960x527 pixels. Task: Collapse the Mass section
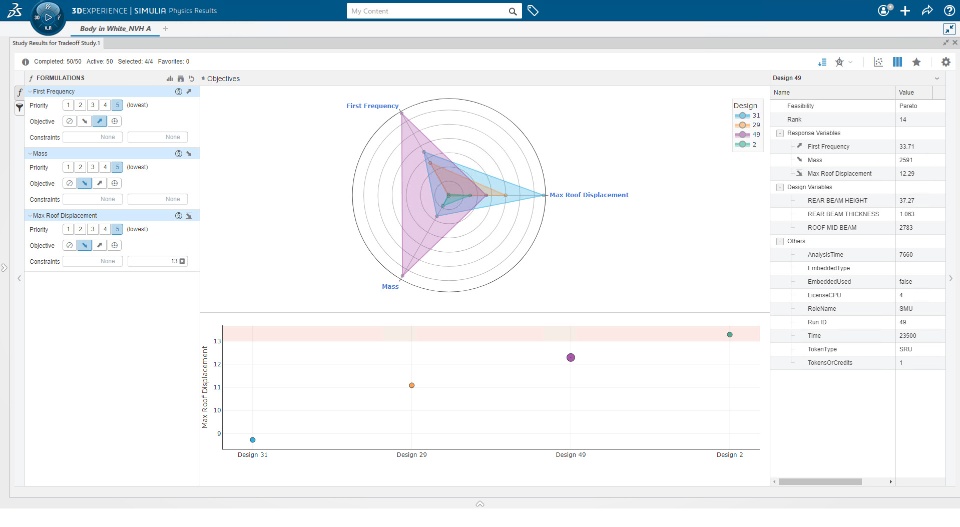tap(29, 154)
